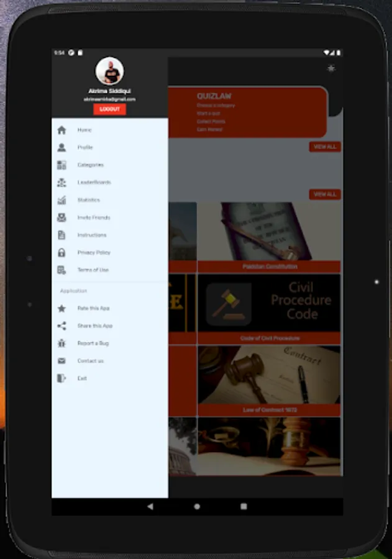
Task: Tap the Android recent apps square
Action: 244,506
